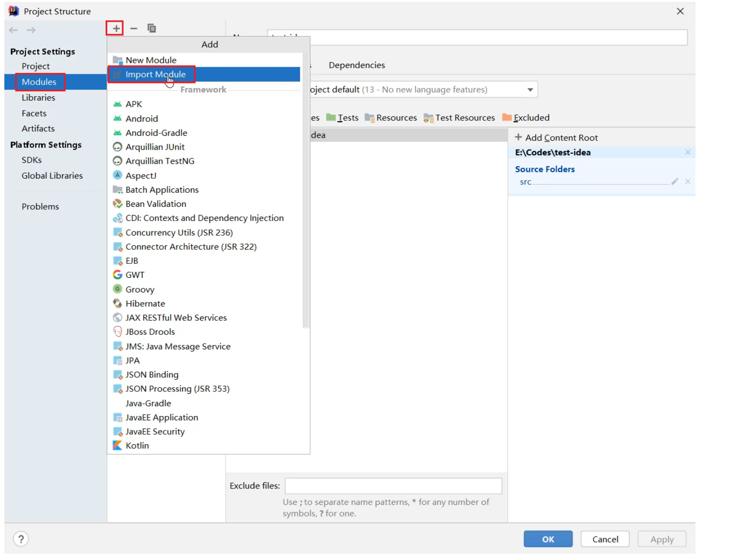Image resolution: width=738 pixels, height=560 pixels.
Task: Click the Kotlin framework icon
Action: (117, 445)
